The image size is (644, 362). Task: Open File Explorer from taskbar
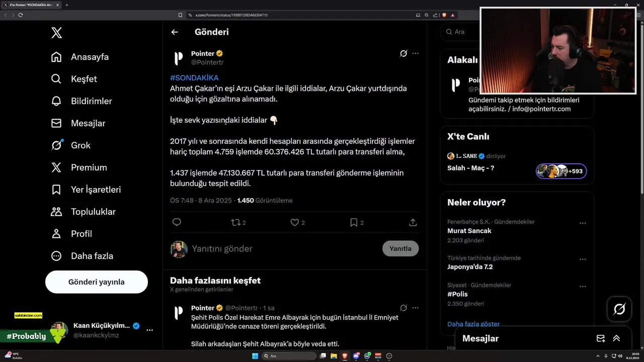pyautogui.click(x=334, y=356)
